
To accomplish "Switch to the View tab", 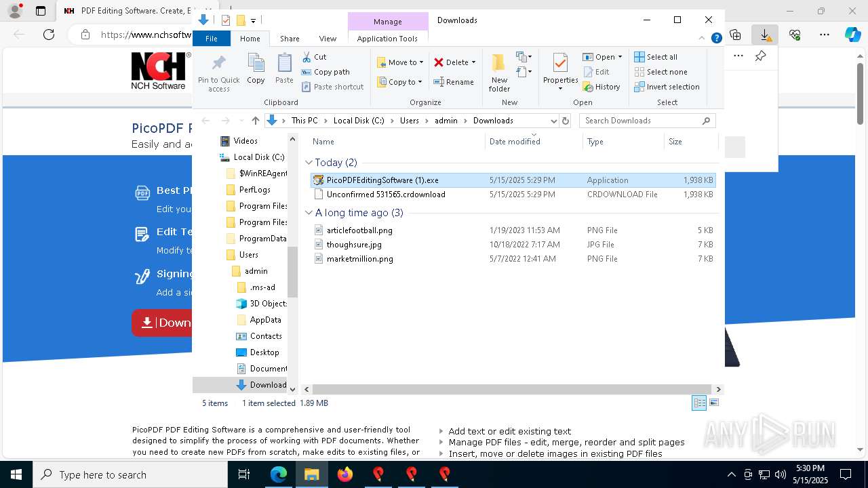I will click(x=328, y=39).
